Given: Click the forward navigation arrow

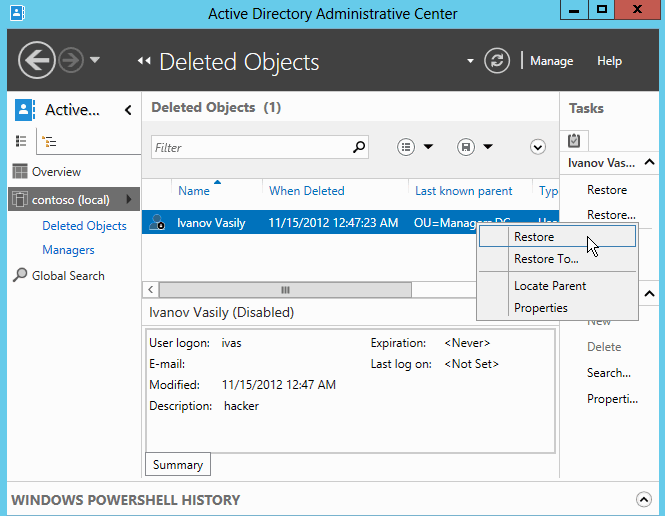Looking at the screenshot, I should click(71, 60).
